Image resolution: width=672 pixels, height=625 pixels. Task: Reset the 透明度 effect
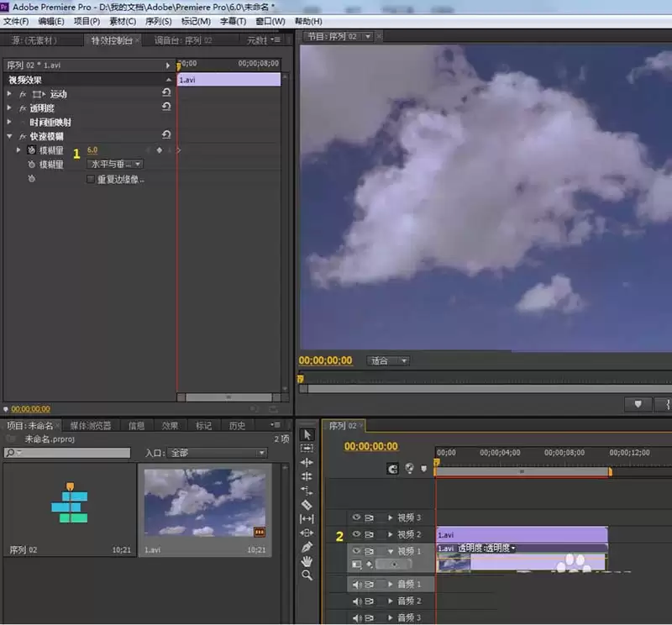click(x=166, y=107)
